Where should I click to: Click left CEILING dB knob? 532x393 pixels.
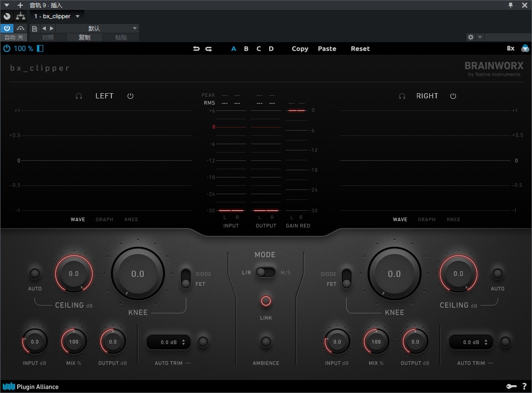coord(73,274)
